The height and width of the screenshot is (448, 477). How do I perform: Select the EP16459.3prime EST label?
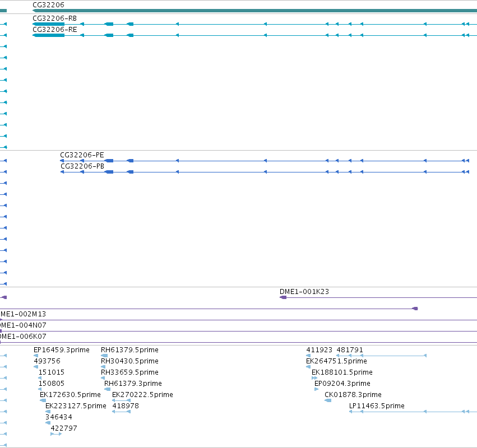[62, 350]
